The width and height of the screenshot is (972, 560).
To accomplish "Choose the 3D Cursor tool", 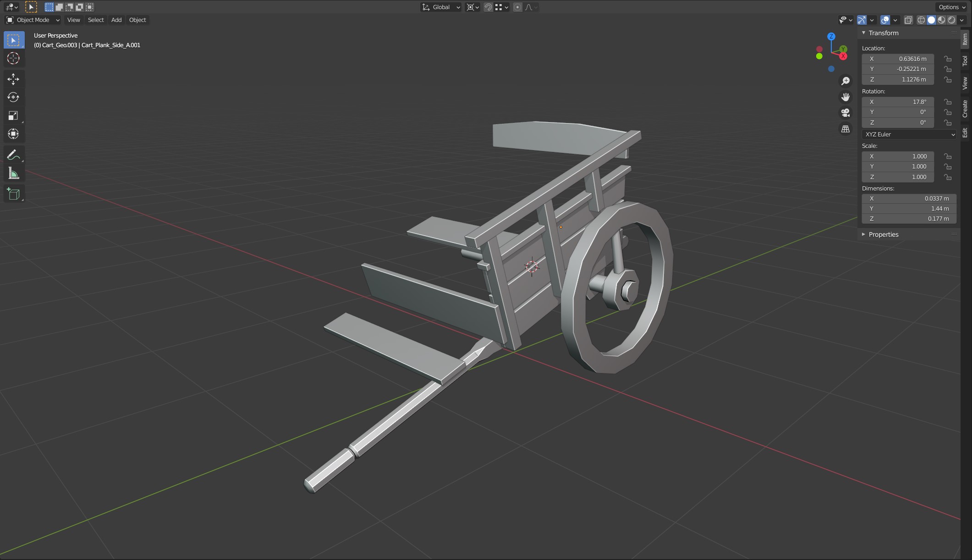I will [13, 58].
